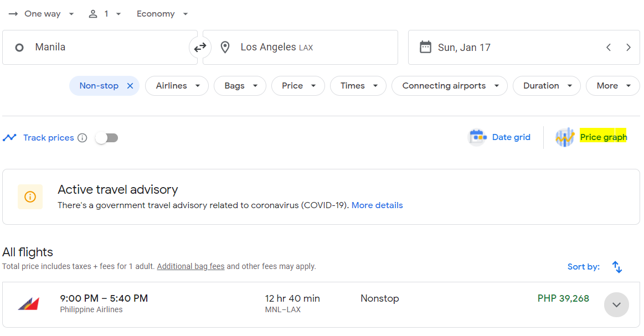Click the Manila origin input field

(100, 47)
